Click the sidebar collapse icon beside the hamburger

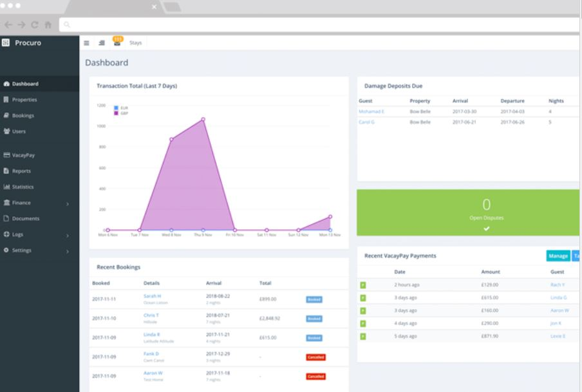tap(102, 43)
